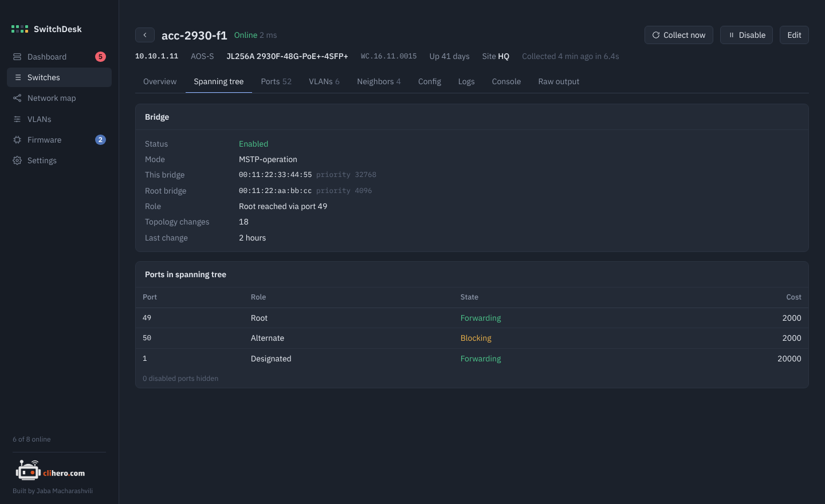This screenshot has width=825, height=504.
Task: Switch to the Logs tab
Action: coord(466,81)
